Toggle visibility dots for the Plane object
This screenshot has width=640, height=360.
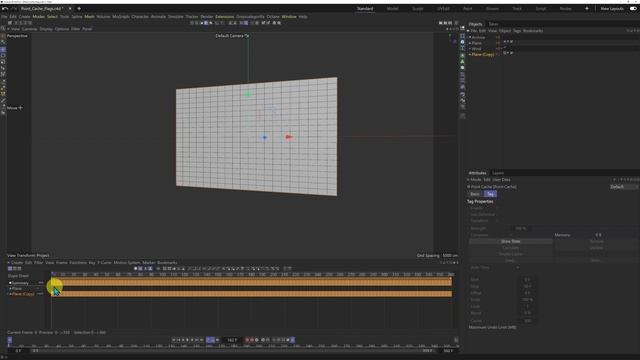pyautogui.click(x=498, y=43)
